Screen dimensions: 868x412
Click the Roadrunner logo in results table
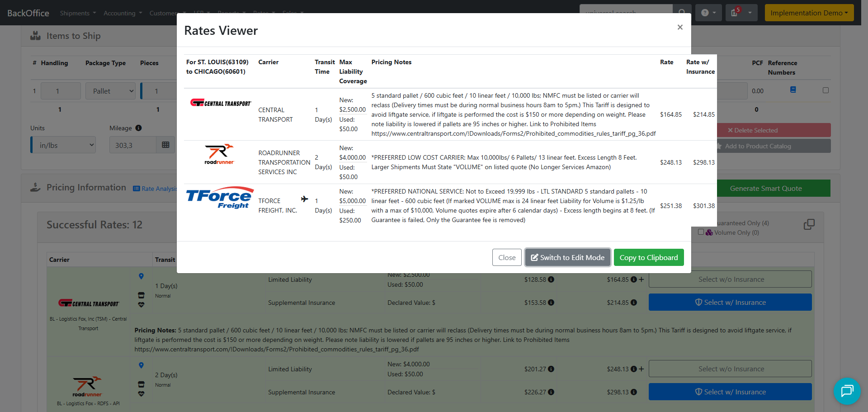click(87, 387)
